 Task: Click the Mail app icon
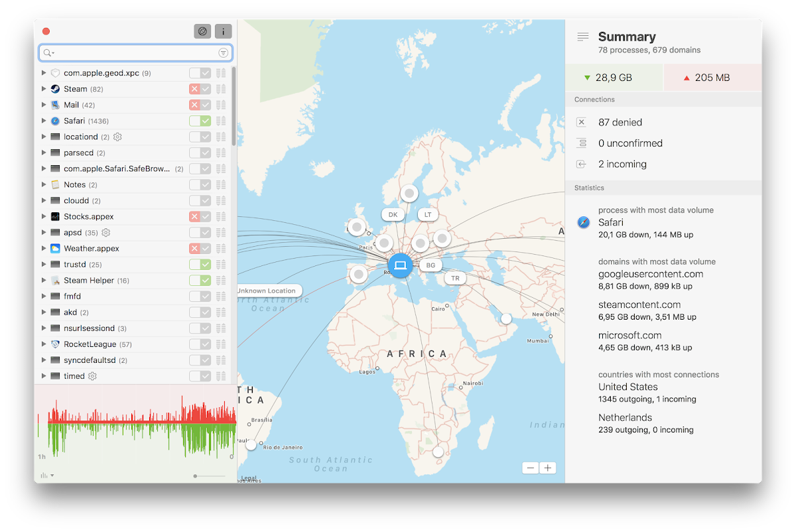(x=55, y=105)
